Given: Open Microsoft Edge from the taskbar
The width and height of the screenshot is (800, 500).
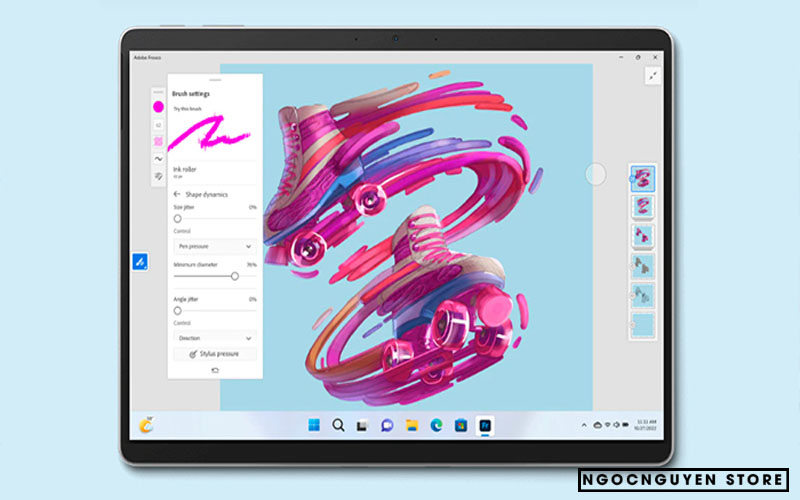Looking at the screenshot, I should click(x=436, y=425).
